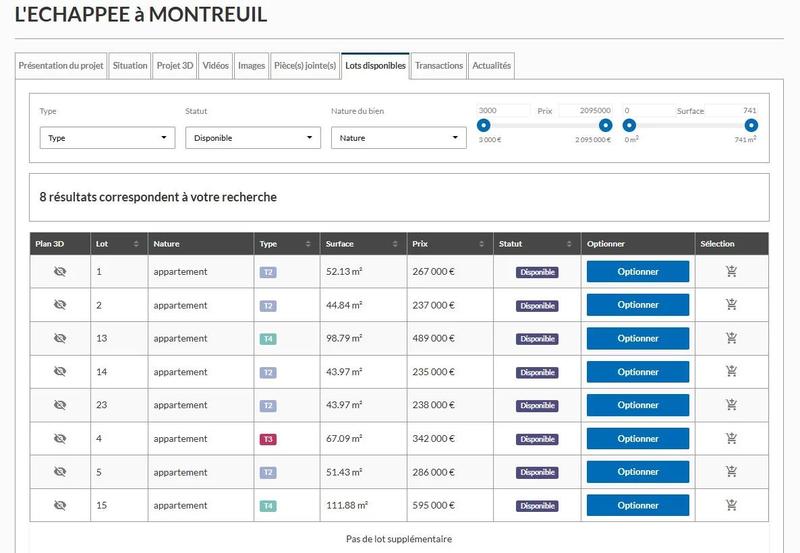Click the T3 type badge for lot 4
Viewport: 800px width, 553px height.
[x=267, y=439]
